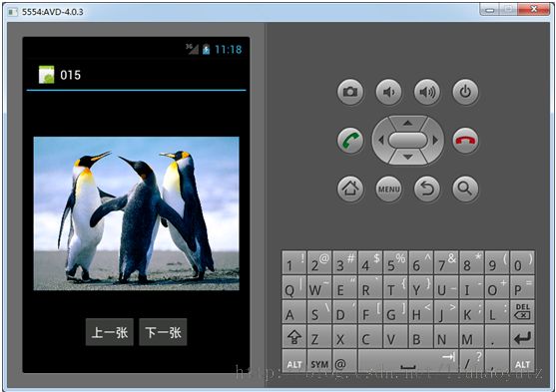Click the 8 key on keyboard
Image resolution: width=556 pixels, height=392 pixels.
coord(471,262)
